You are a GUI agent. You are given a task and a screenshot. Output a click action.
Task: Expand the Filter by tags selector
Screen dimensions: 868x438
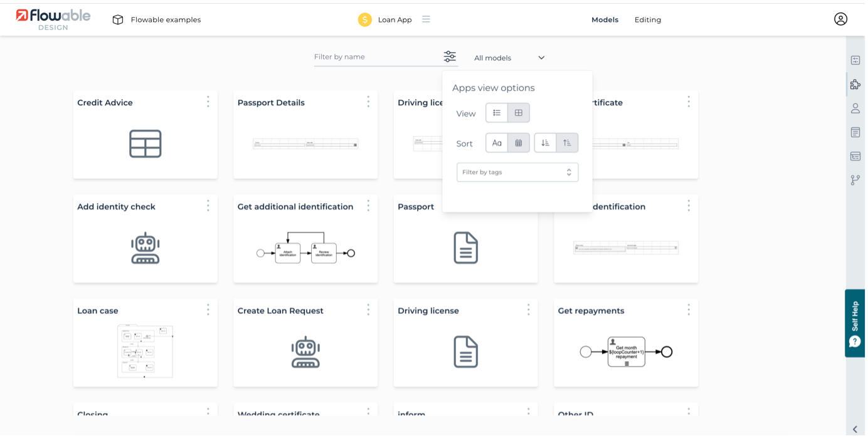517,172
